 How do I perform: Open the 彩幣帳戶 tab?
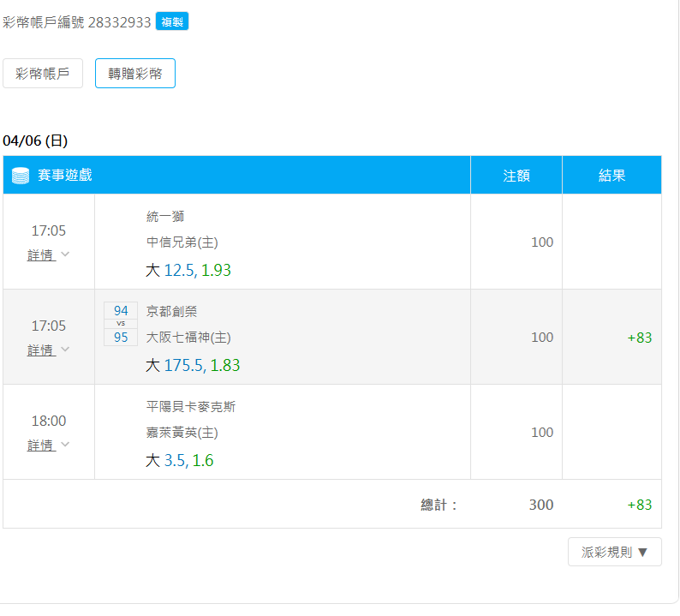pos(43,74)
